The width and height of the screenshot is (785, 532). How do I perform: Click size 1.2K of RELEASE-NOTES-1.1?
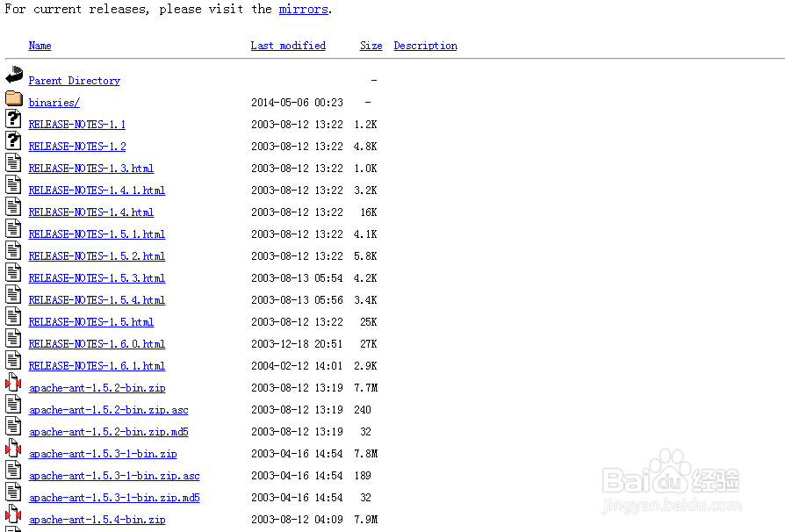(x=365, y=125)
